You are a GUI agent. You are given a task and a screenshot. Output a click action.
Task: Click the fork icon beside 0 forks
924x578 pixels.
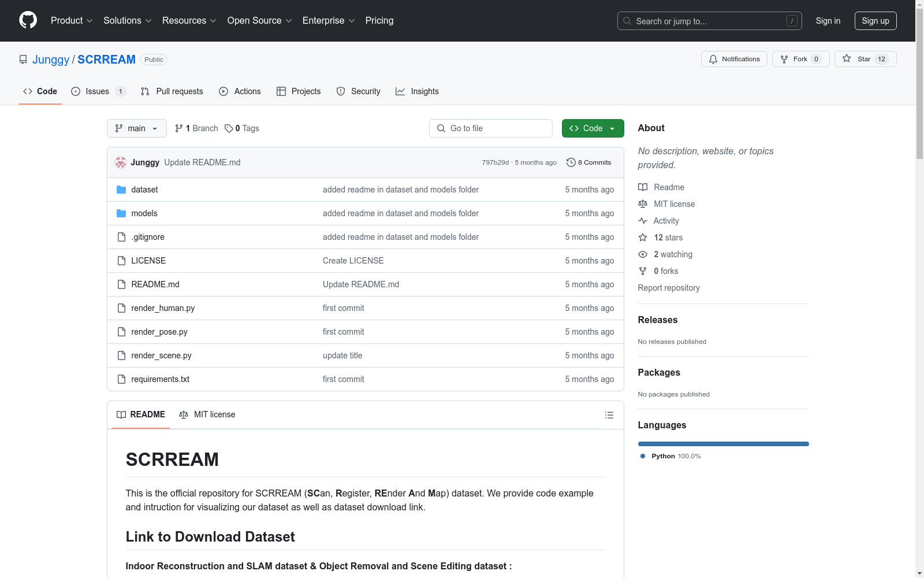click(643, 271)
